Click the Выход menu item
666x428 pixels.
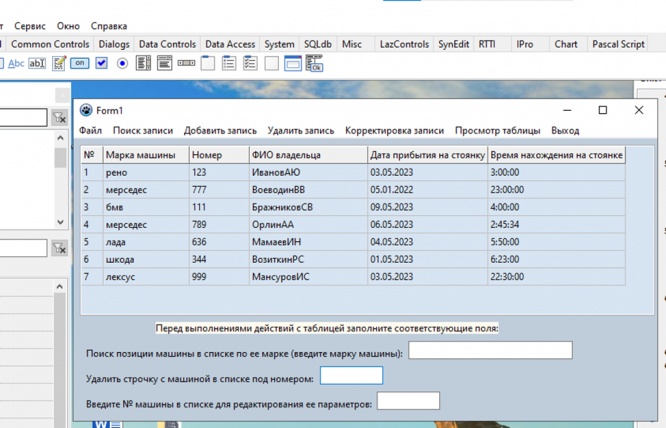click(x=565, y=130)
